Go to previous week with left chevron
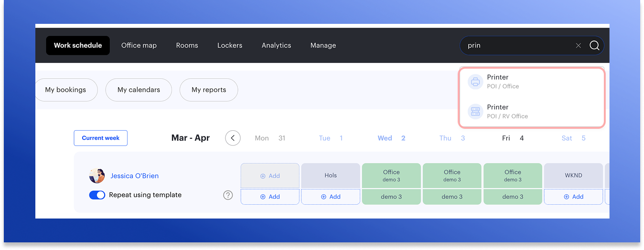Image resolution: width=644 pixels, height=250 pixels. click(233, 138)
